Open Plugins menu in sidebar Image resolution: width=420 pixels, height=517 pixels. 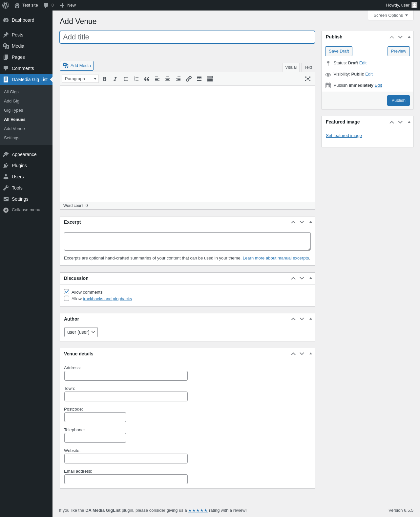[26, 166]
